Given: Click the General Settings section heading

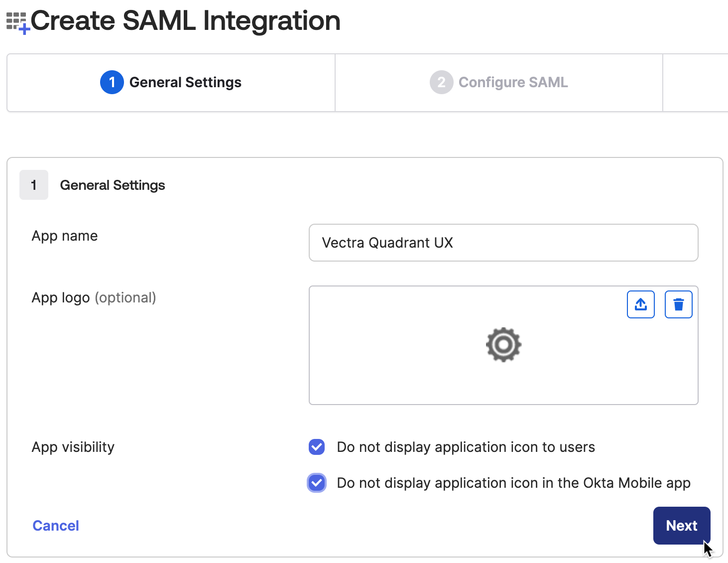Looking at the screenshot, I should pyautogui.click(x=113, y=185).
